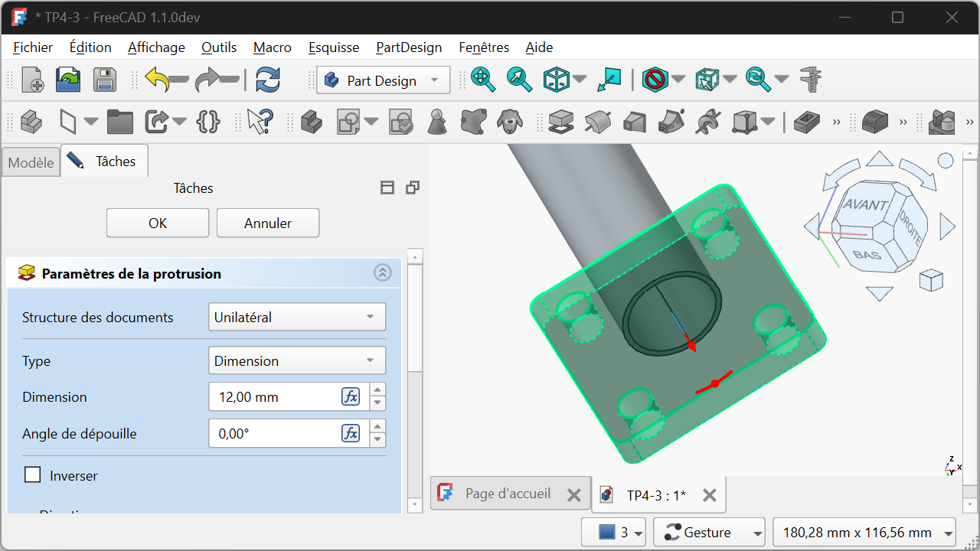Click the Additive Helix tool
Image resolution: width=980 pixels, height=551 pixels.
708,121
